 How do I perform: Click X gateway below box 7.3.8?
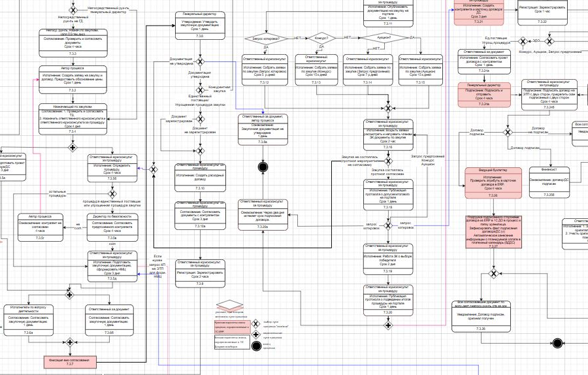pyautogui.click(x=201, y=62)
